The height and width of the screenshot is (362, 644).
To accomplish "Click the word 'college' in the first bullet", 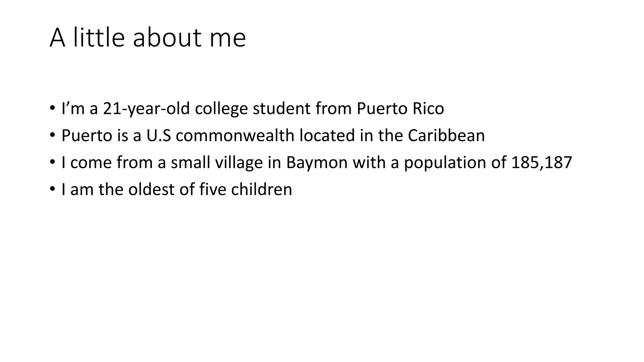I will tap(221, 108).
